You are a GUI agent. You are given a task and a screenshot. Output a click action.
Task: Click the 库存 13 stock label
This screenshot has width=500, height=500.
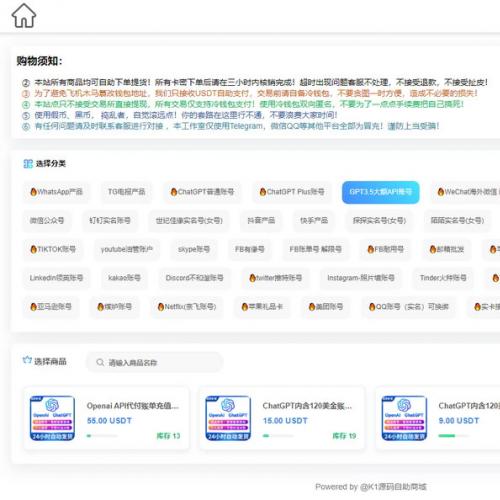pos(168,436)
